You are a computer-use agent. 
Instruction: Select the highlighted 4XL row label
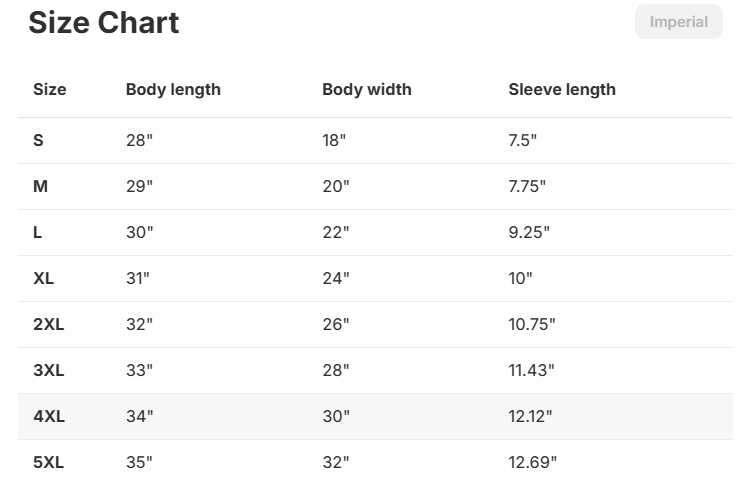(x=49, y=416)
